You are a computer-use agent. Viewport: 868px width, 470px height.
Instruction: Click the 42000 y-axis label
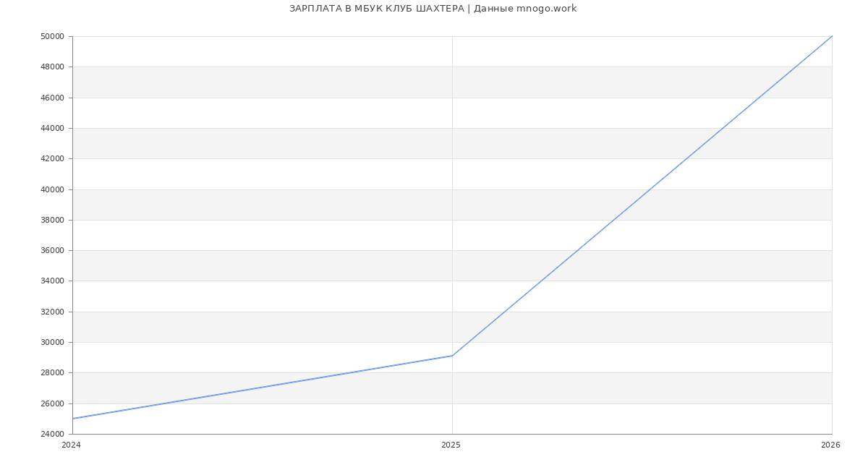pyautogui.click(x=53, y=159)
